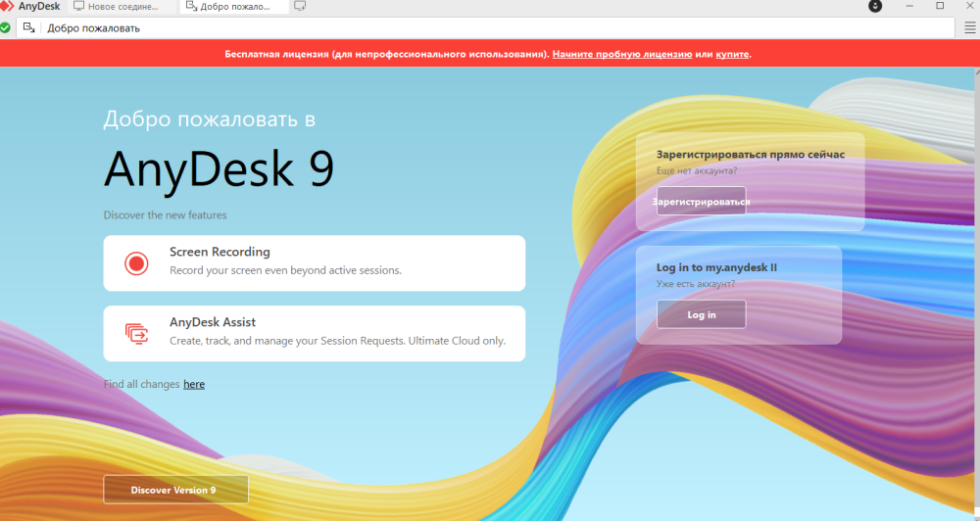Select the Добро пожало... tab
980x521 pixels.
tap(234, 6)
